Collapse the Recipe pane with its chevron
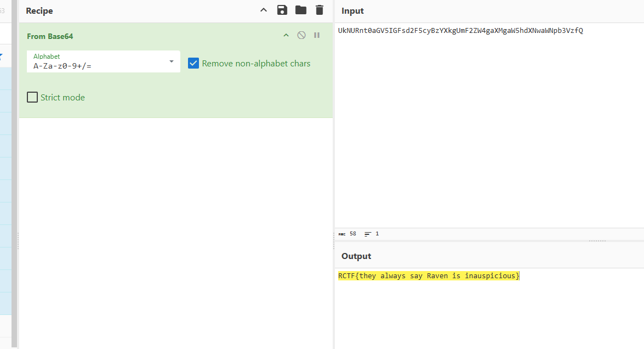Screen dimensions: 644x349 tap(264, 10)
